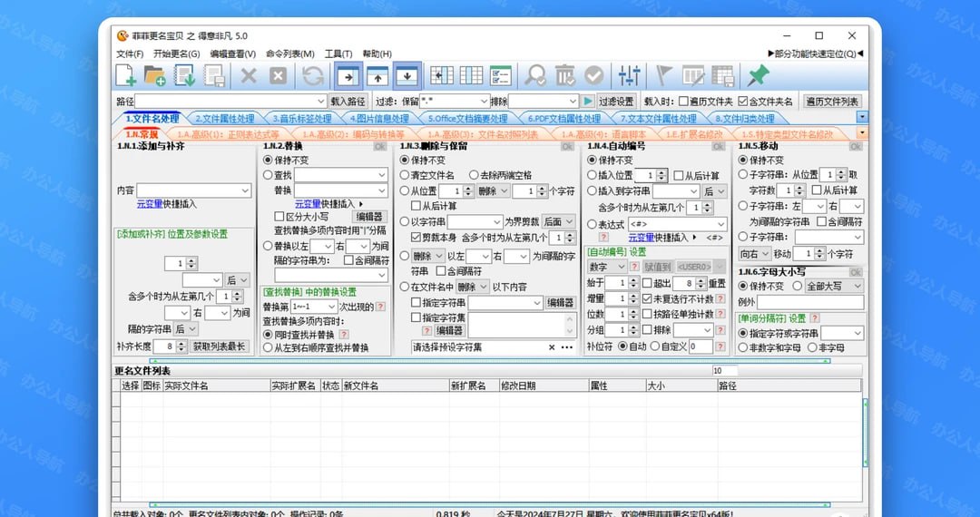Open the 路径 combo box dropdown
The height and width of the screenshot is (517, 980).
320,102
